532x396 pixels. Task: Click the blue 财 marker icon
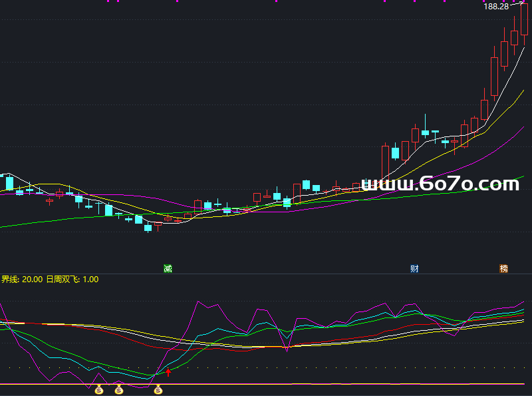tap(414, 269)
